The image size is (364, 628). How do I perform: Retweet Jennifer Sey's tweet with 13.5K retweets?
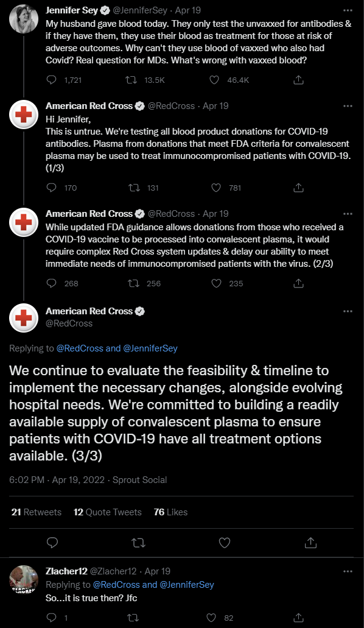click(131, 80)
